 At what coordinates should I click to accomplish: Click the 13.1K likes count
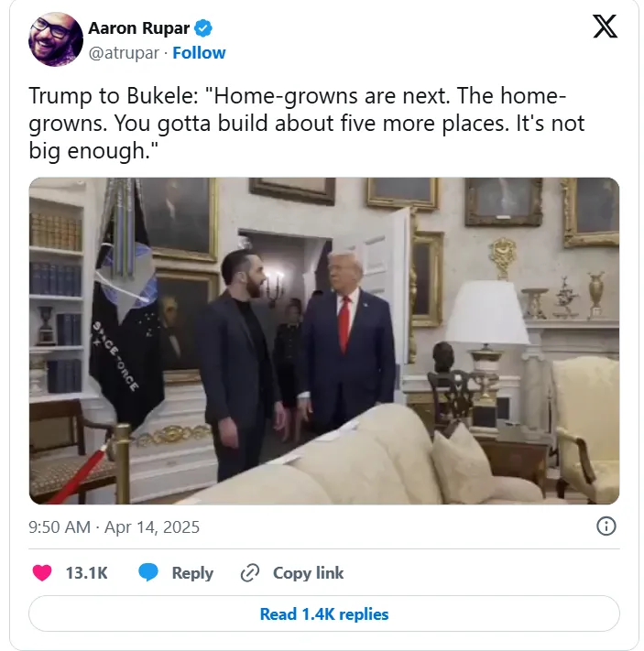pos(86,573)
